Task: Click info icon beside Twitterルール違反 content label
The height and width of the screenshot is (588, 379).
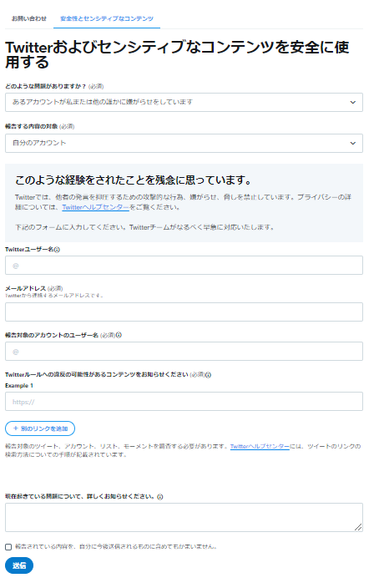Action: pyautogui.click(x=209, y=375)
